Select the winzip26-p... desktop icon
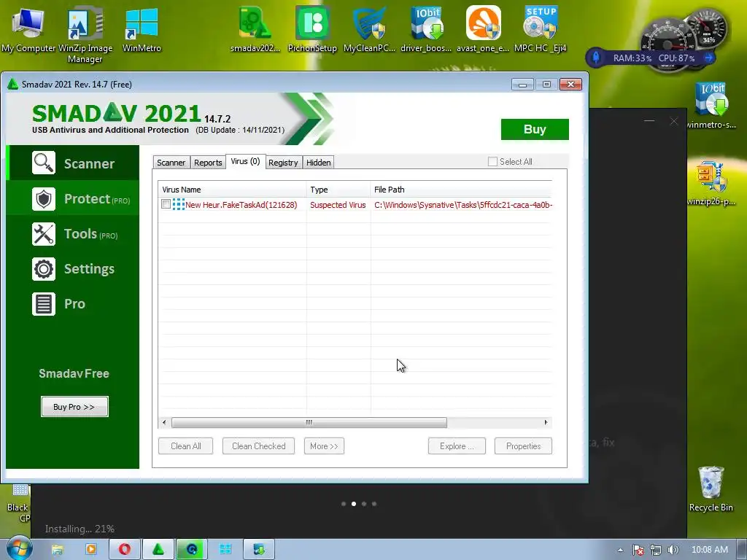The width and height of the screenshot is (747, 560). [x=711, y=182]
